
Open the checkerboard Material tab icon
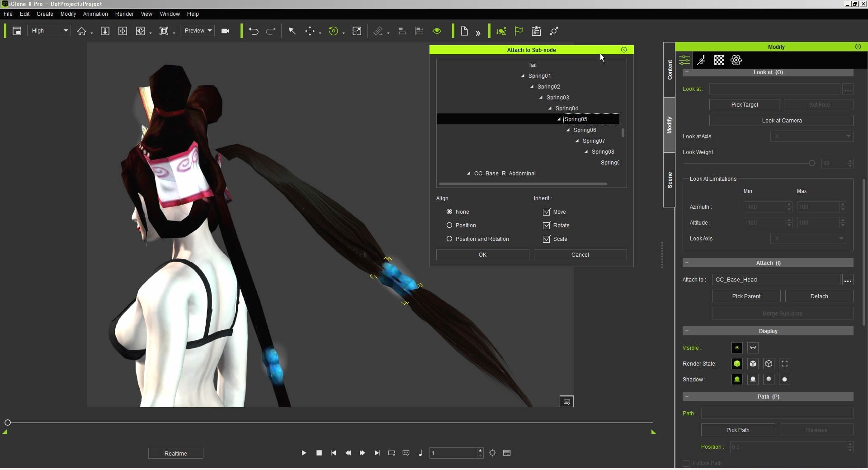pyautogui.click(x=719, y=60)
